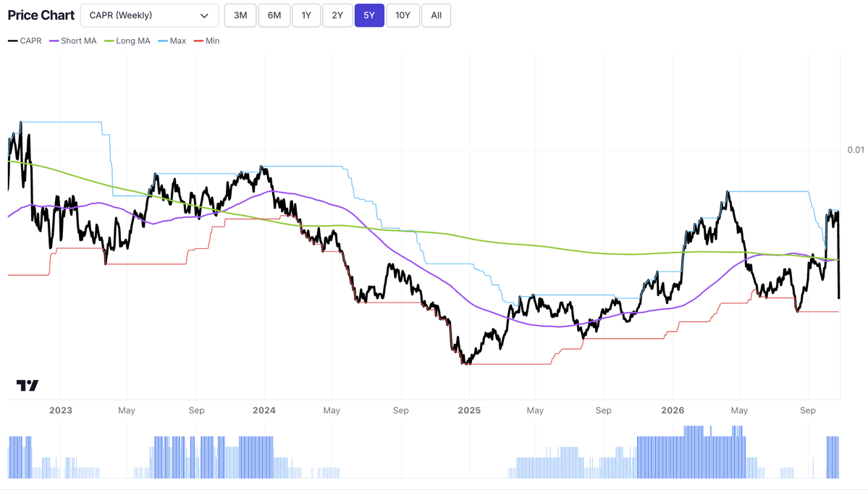
Task: Click the 2024 axis label
Action: pos(264,410)
